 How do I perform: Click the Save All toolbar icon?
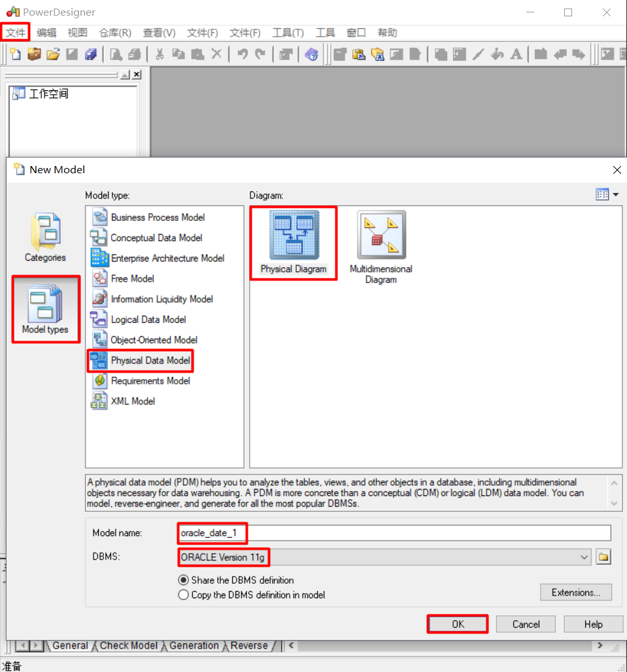pos(90,54)
